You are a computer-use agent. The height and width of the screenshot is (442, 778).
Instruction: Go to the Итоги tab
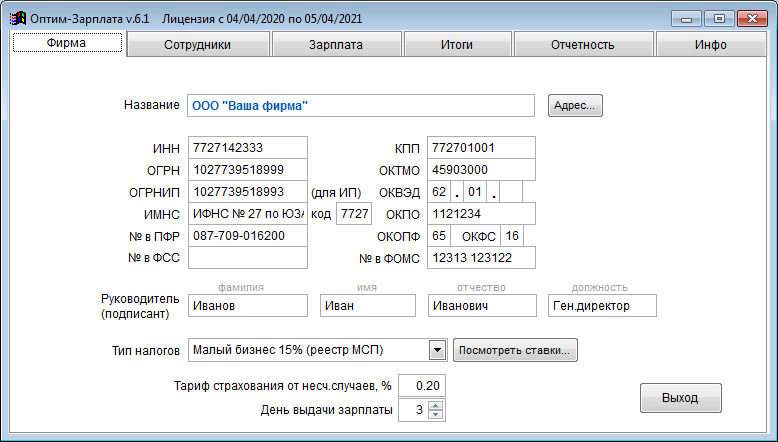point(457,45)
